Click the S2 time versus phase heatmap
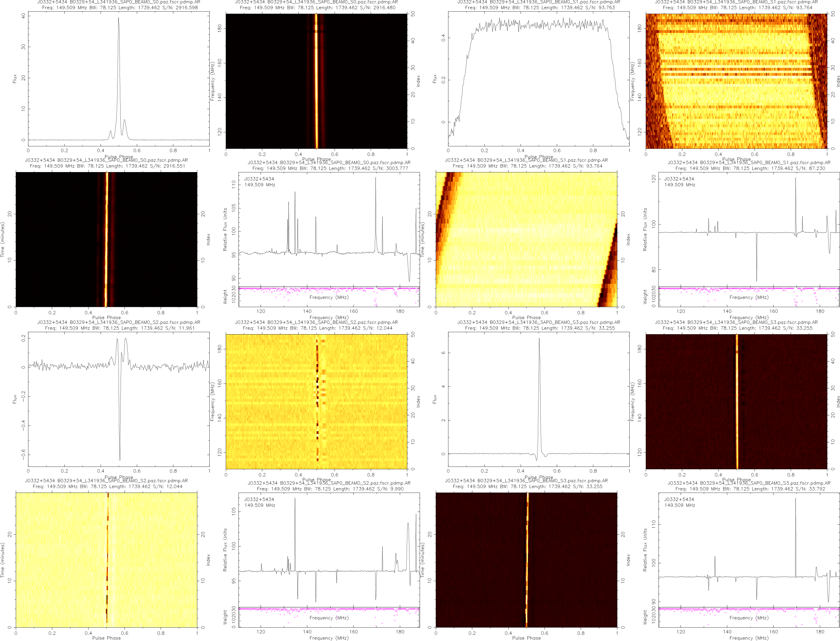 [x=107, y=560]
